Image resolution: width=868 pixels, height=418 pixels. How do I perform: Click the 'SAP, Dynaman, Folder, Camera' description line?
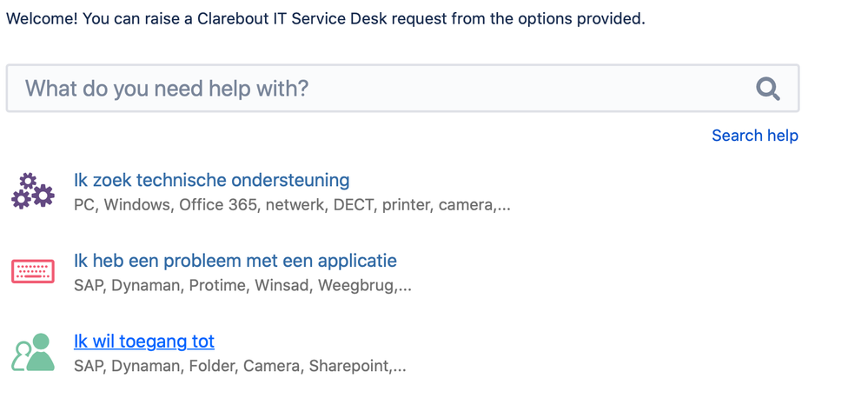(x=240, y=366)
